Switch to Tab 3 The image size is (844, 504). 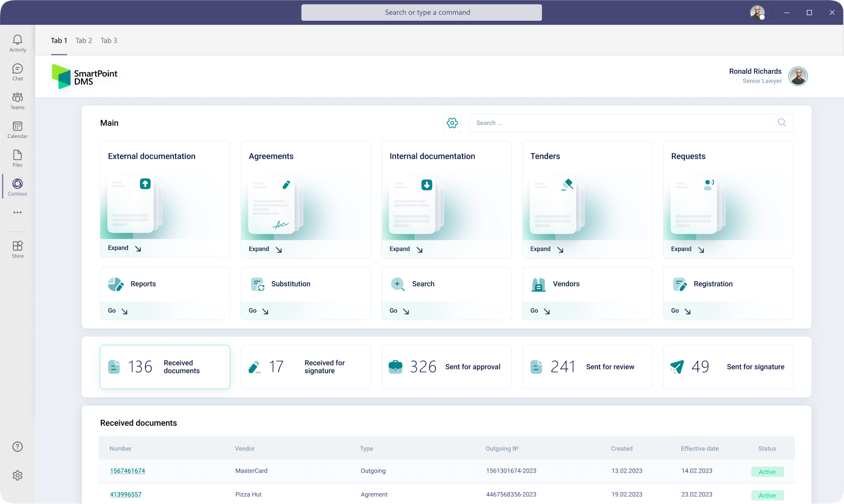click(x=109, y=40)
